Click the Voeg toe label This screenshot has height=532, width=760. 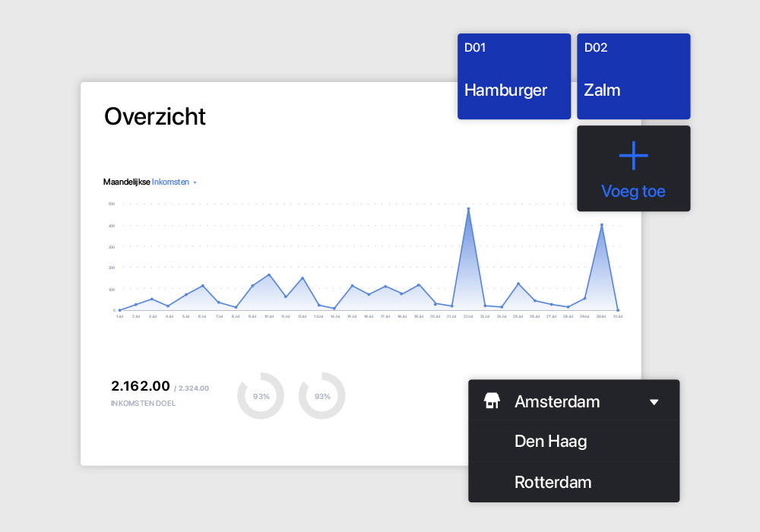coord(633,192)
